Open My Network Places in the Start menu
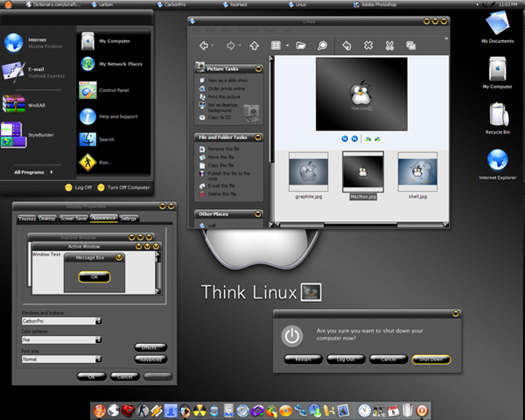The image size is (525, 420). pos(111,64)
